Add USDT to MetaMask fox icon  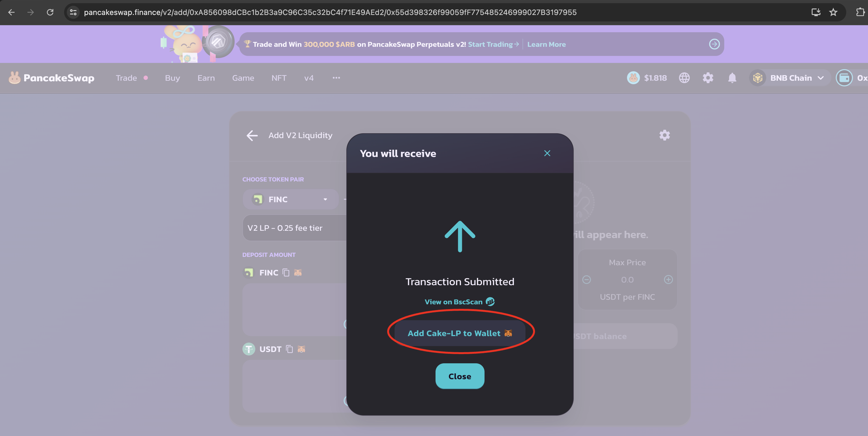click(301, 349)
